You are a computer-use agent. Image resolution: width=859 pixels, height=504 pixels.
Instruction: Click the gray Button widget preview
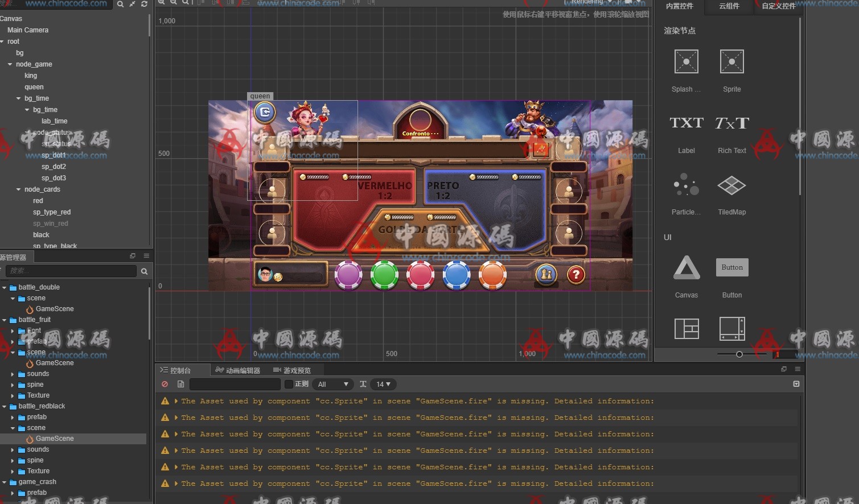731,267
